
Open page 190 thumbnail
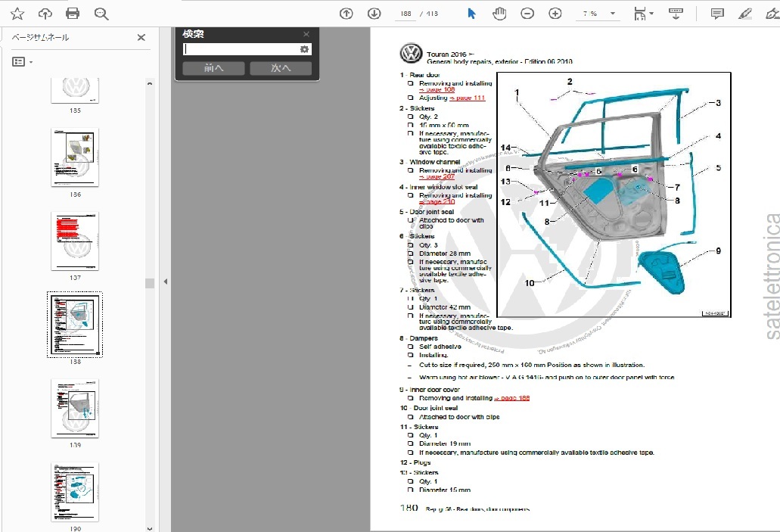pyautogui.click(x=75, y=492)
